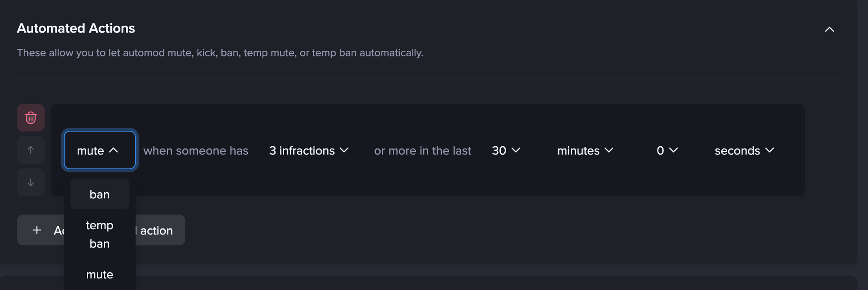Choose ban from the action list
The height and width of the screenshot is (290, 868).
point(99,194)
